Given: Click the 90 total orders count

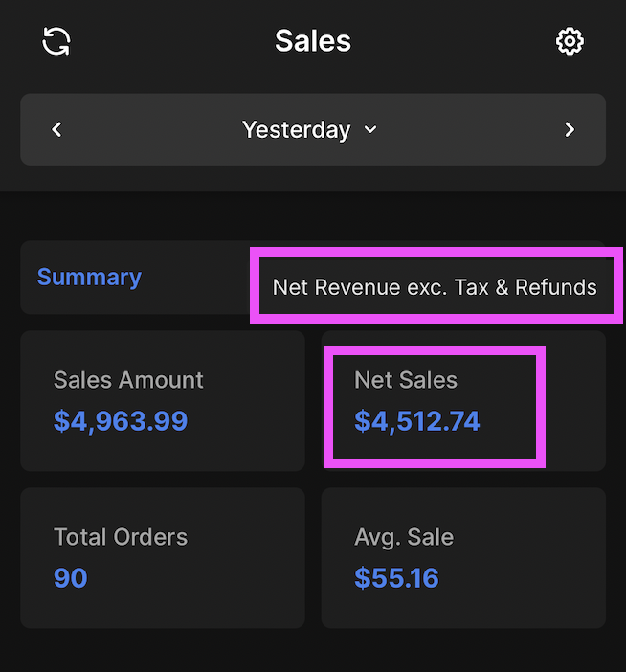Looking at the screenshot, I should tap(71, 577).
